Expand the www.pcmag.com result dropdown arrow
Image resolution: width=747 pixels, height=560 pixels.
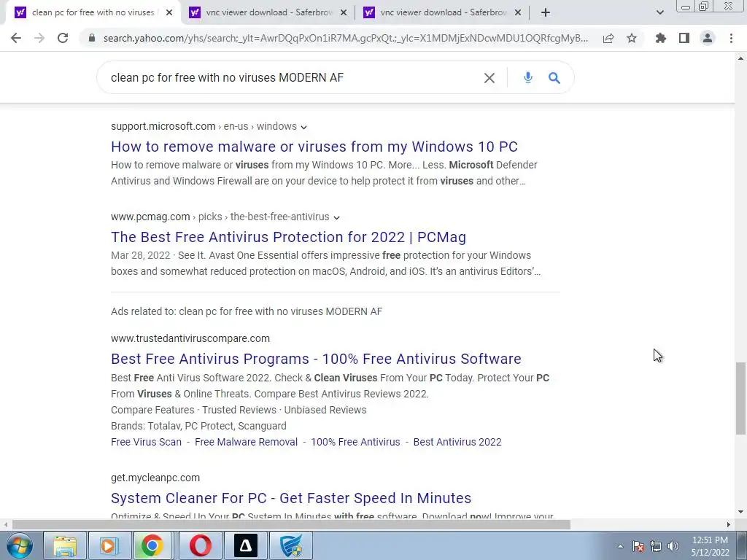coord(337,217)
